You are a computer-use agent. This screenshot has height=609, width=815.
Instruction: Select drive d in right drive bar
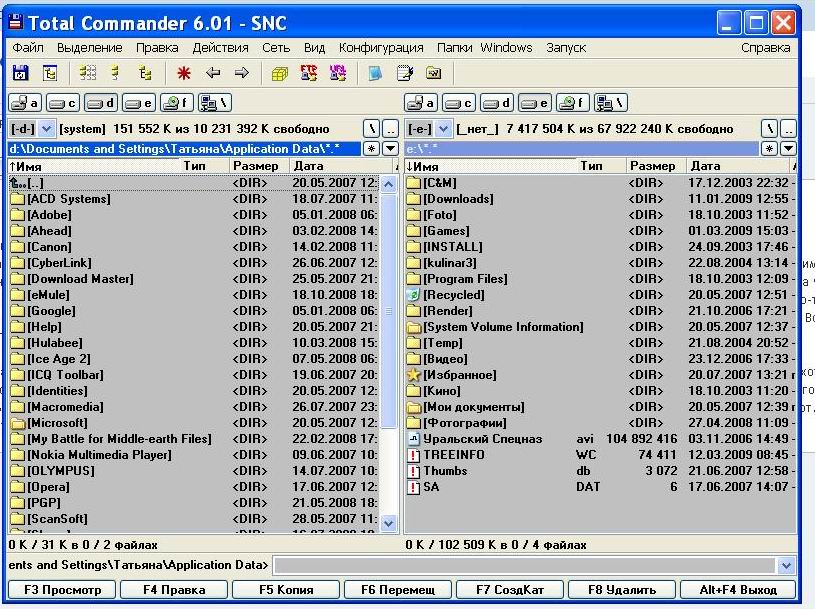[x=497, y=103]
